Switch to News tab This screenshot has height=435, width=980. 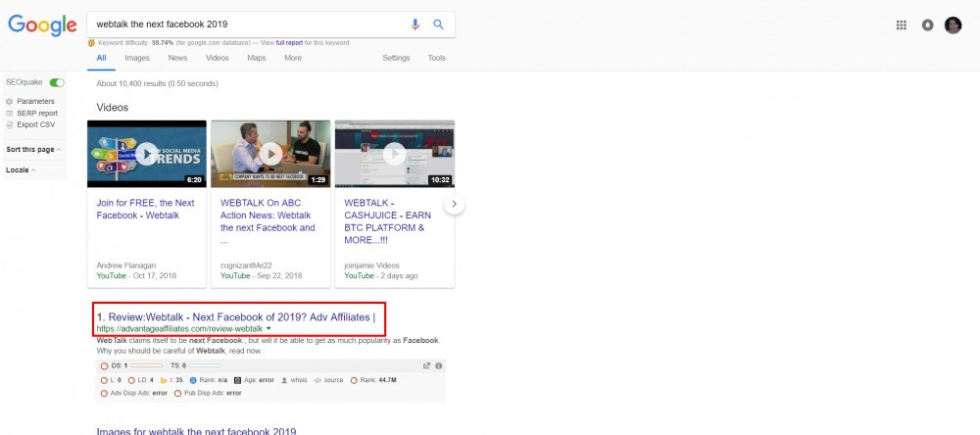(177, 58)
